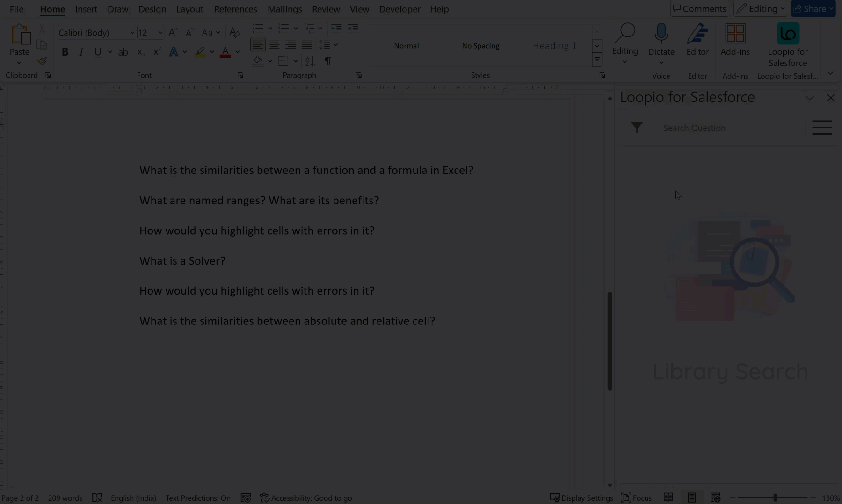Apply the Normal style
This screenshot has width=842, height=504.
point(406,46)
